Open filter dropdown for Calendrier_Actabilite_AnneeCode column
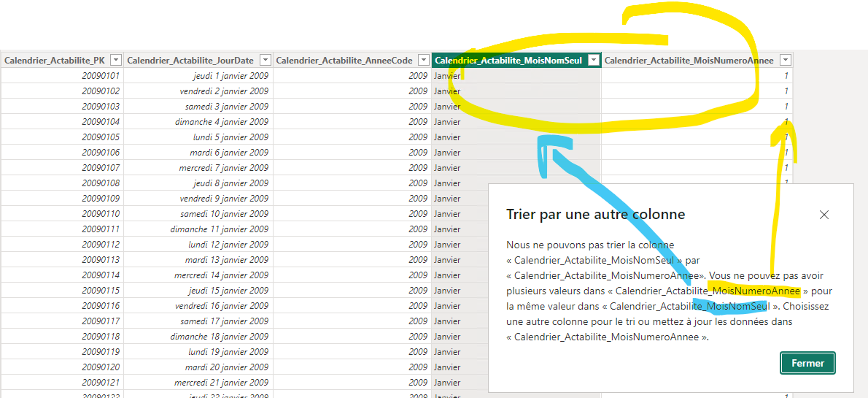868x398 pixels. (424, 60)
